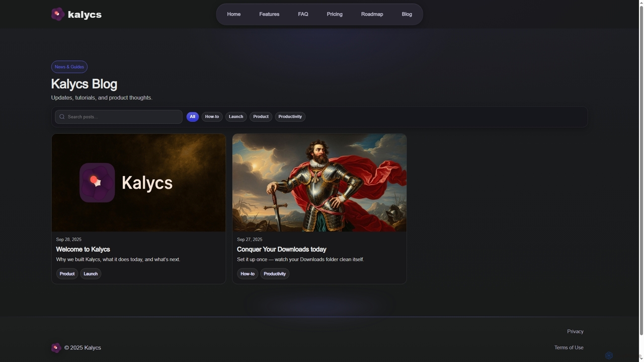Open the Pricing nav item
This screenshot has height=362, width=644.
(x=335, y=14)
